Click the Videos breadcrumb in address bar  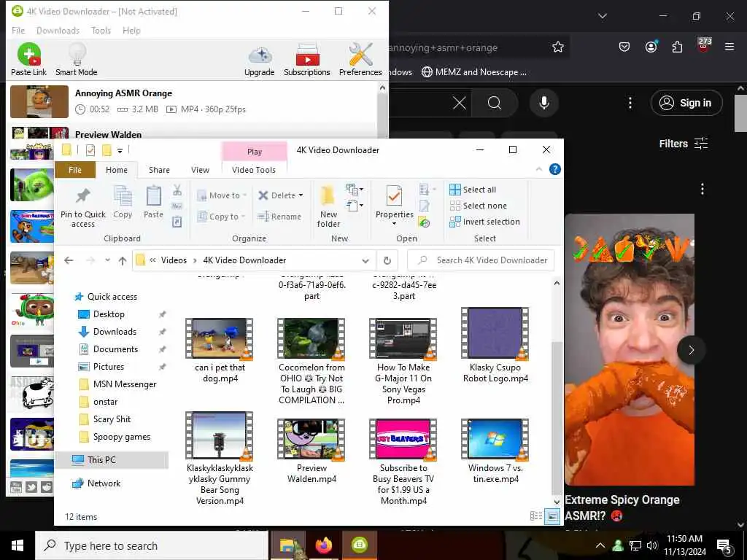[x=174, y=260]
